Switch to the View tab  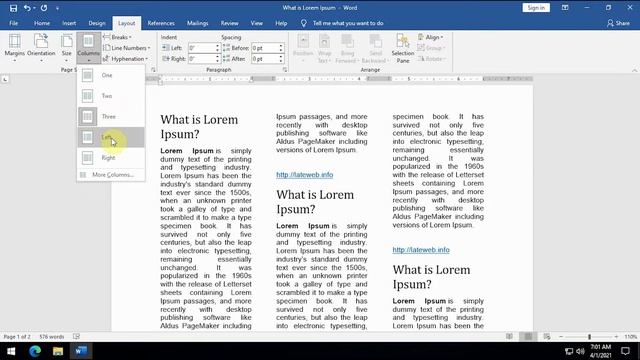click(256, 23)
